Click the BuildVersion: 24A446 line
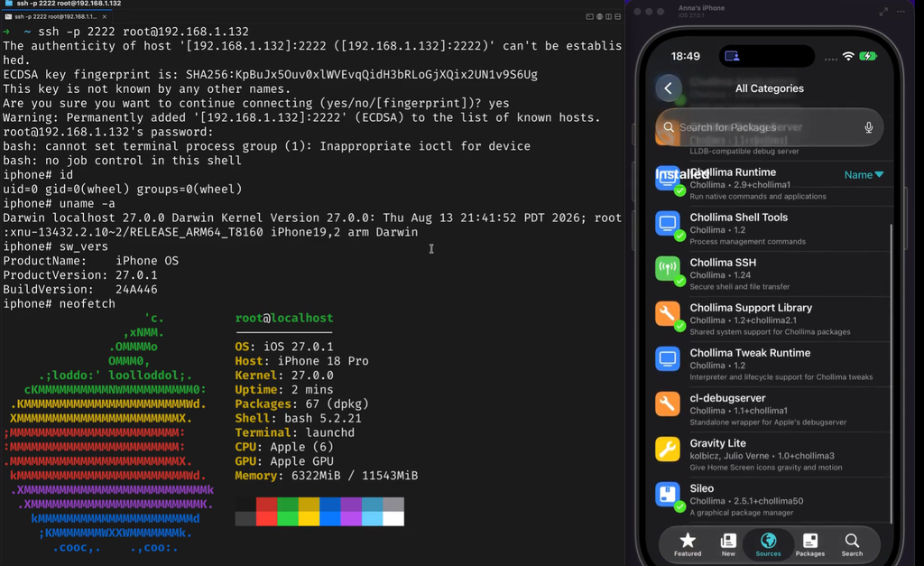 tap(80, 290)
